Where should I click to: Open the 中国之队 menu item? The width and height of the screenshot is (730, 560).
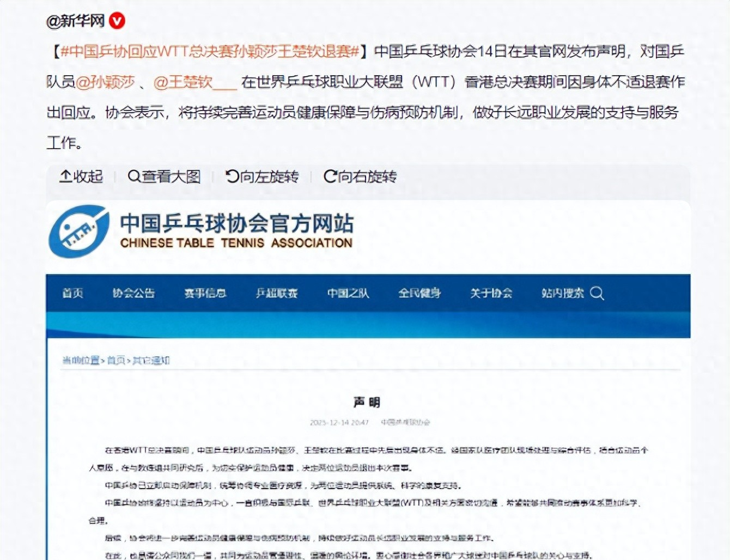(348, 293)
